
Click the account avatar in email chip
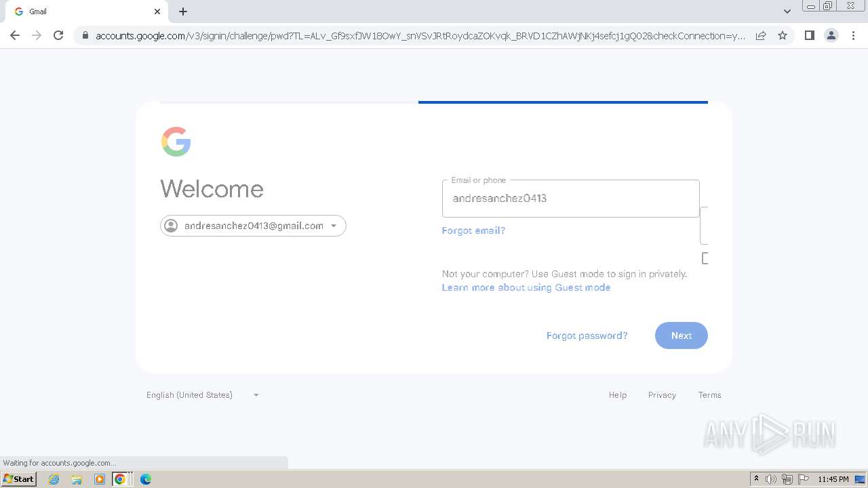point(171,226)
